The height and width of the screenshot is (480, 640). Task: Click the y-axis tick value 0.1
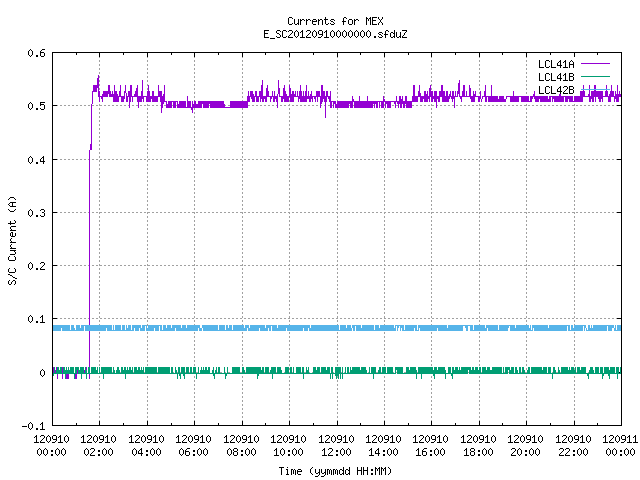point(36,320)
